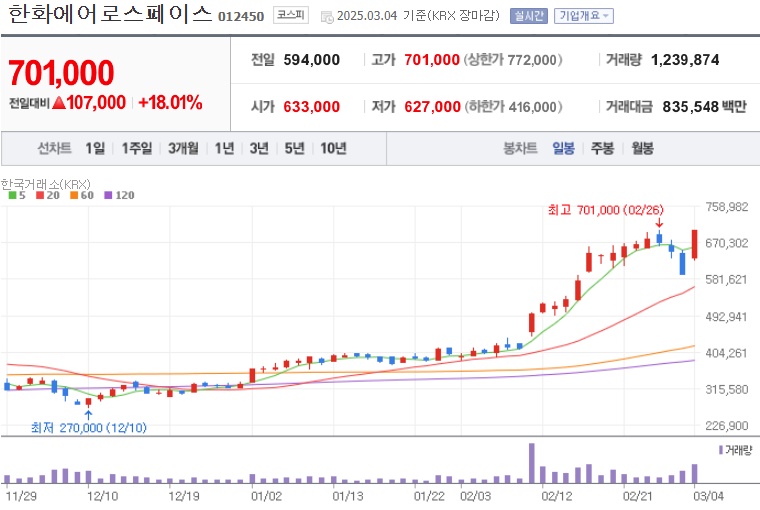Switch to 주봉 weekly candle chart

click(x=602, y=148)
